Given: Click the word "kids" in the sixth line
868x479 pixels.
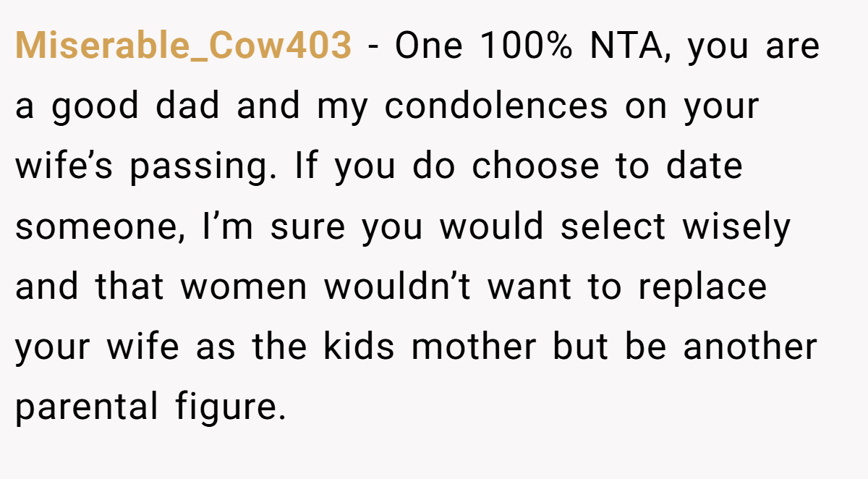Looking at the screenshot, I should point(358,347).
